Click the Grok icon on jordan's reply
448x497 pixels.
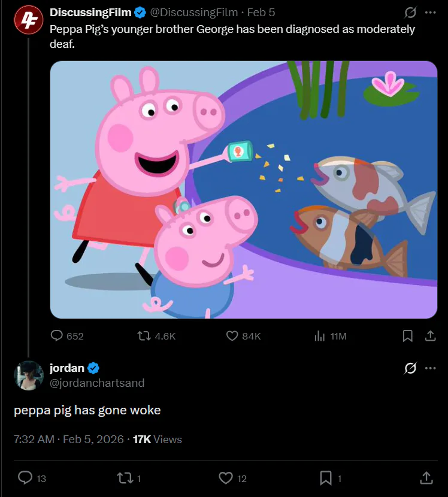tap(410, 368)
